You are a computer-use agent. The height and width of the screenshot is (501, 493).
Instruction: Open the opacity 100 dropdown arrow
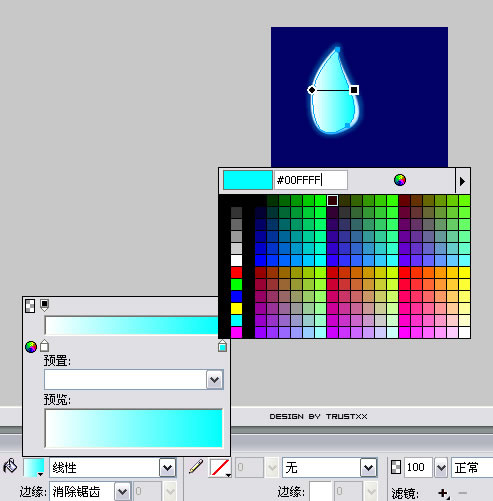point(441,468)
